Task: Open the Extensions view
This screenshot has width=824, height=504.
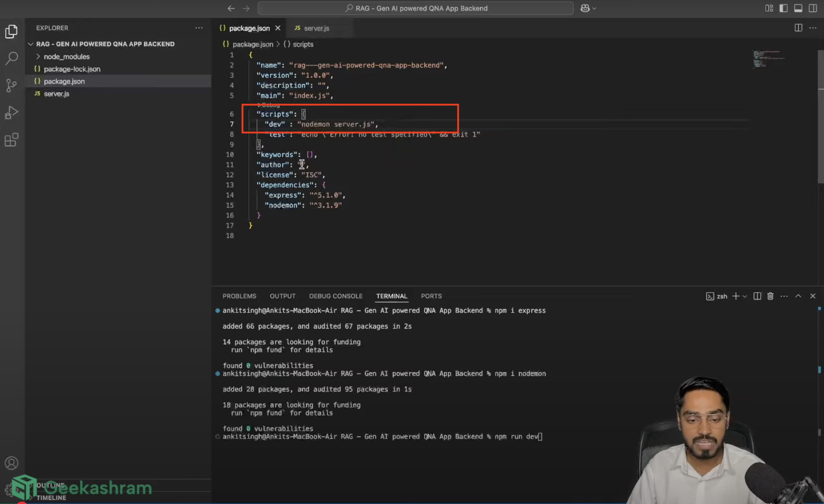Action: 11,140
